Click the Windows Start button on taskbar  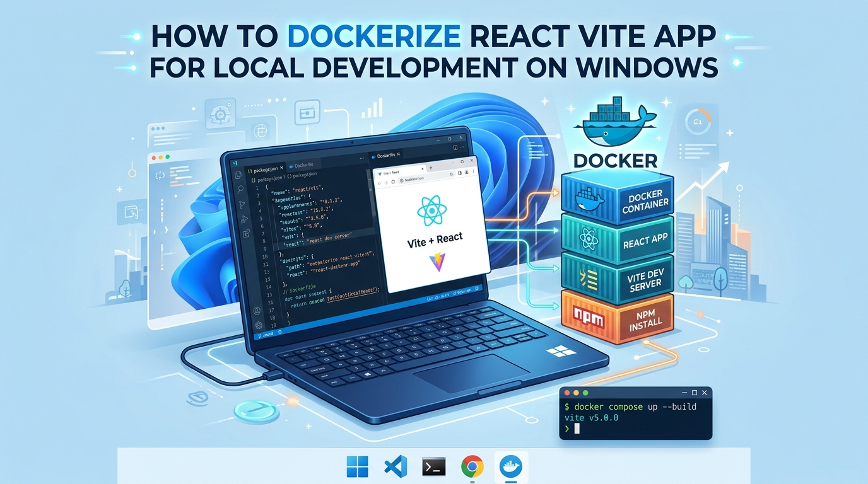tap(357, 467)
